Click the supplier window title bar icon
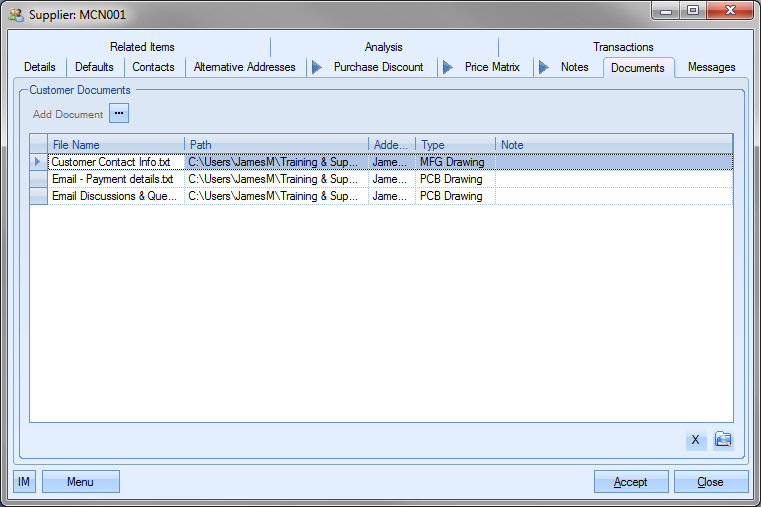761x507 pixels. coord(15,15)
